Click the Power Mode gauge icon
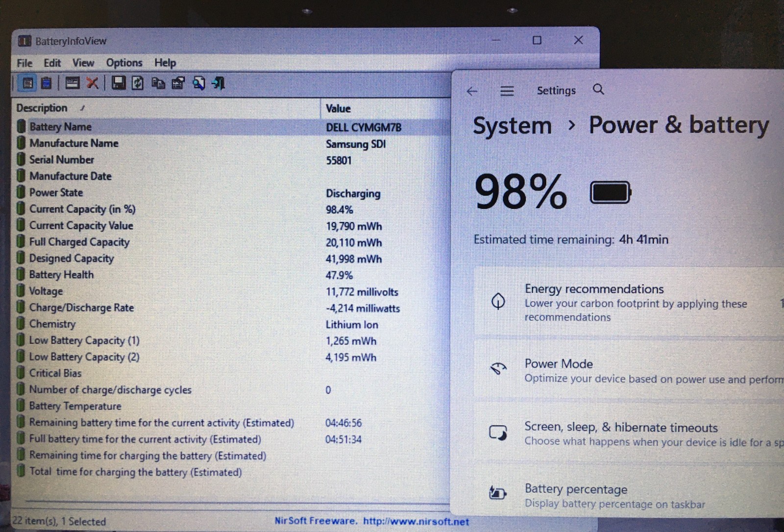The height and width of the screenshot is (532, 784). (x=498, y=368)
